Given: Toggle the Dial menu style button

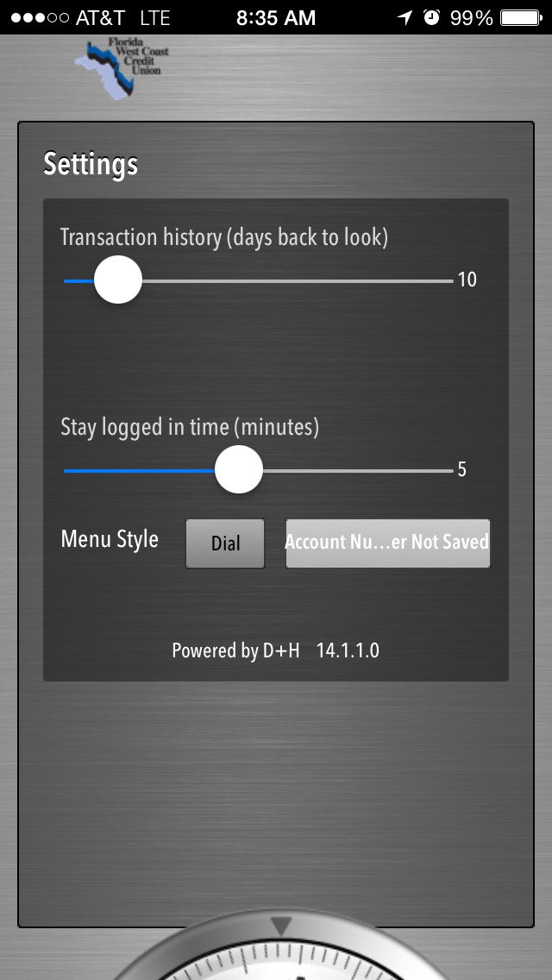Looking at the screenshot, I should [x=225, y=543].
